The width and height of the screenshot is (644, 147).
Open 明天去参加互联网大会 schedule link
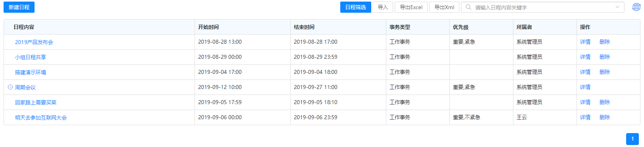coord(41,118)
